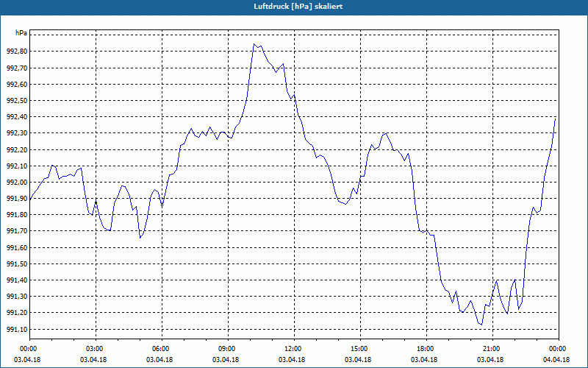Select the 992,50 y-axis value
The height and width of the screenshot is (368, 588).
click(17, 101)
